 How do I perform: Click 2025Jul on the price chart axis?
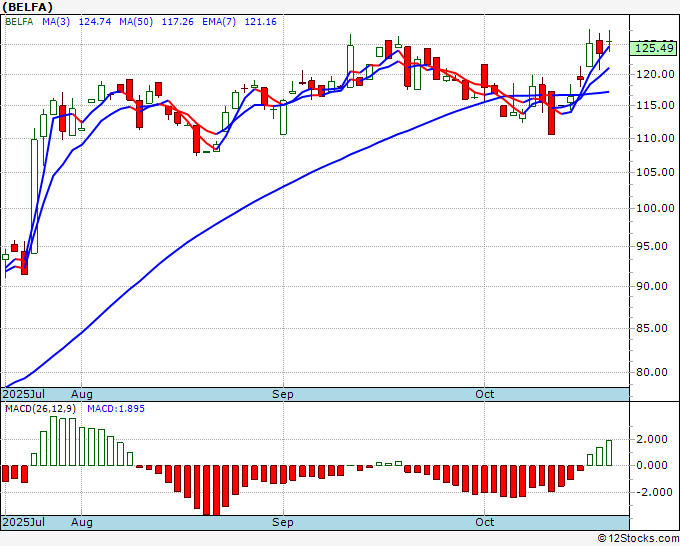tap(24, 394)
